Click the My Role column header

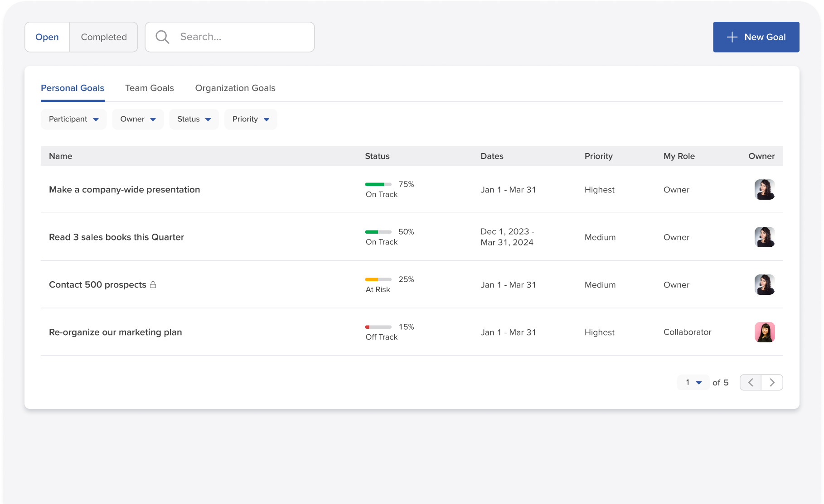[x=679, y=156]
